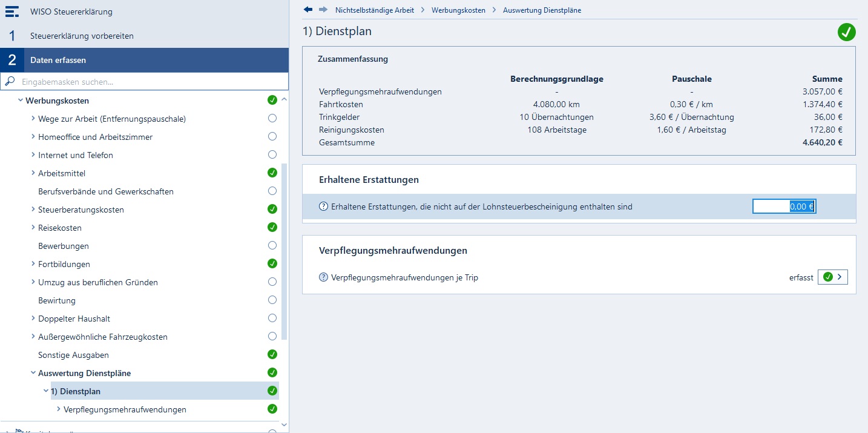The image size is (868, 433).
Task: Click empty status circle for Außergewöhnliche Fahrzeugkosten
Action: click(x=272, y=336)
